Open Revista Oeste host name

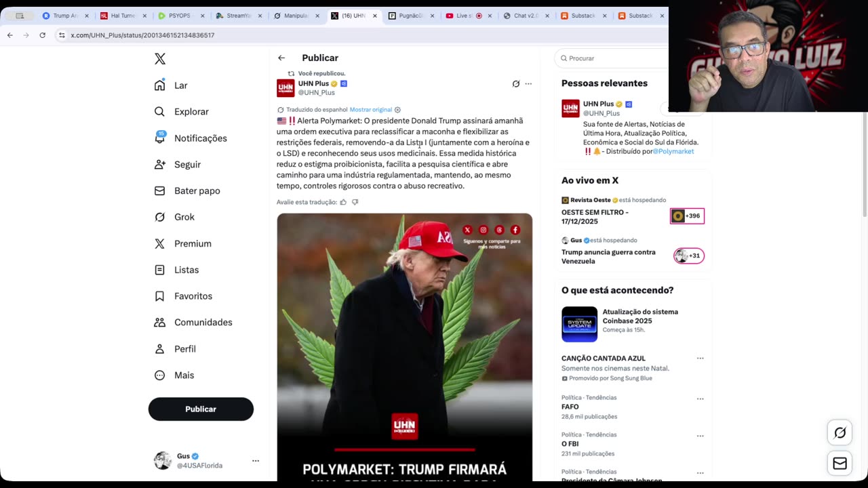click(590, 201)
